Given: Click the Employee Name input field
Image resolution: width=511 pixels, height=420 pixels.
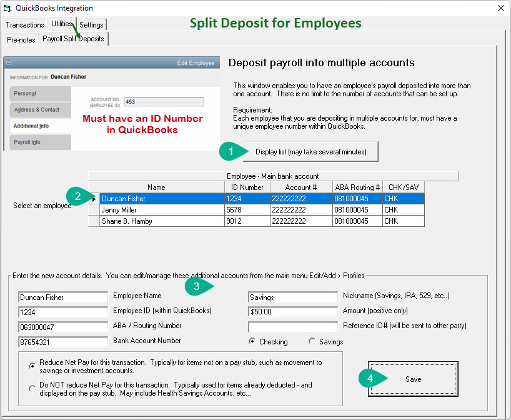Looking at the screenshot, I should (x=63, y=297).
